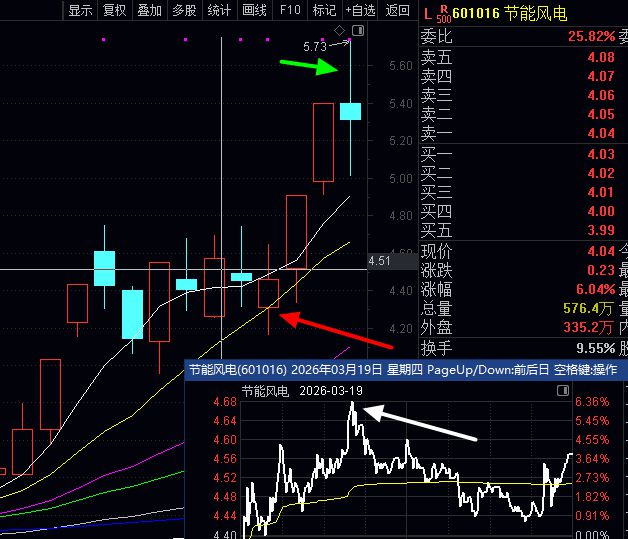Viewport: 628px width, 539px height.
Task: Open the 复权 menu
Action: tap(115, 10)
